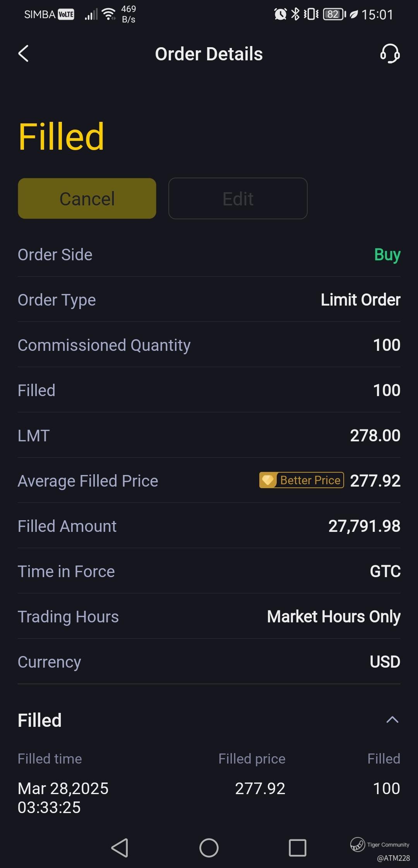Tap the Trading Hours row value
The width and height of the screenshot is (418, 868).
coord(334,617)
